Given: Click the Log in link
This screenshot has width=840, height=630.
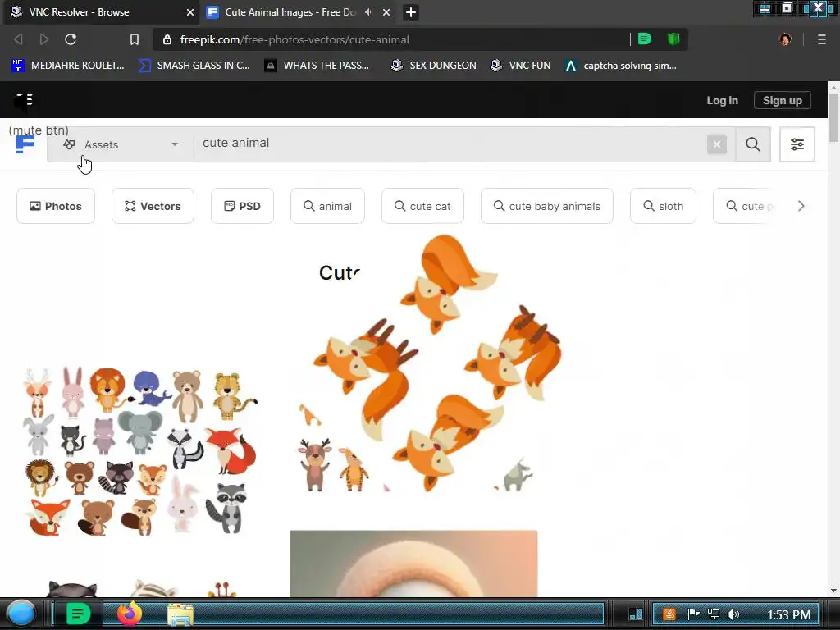Looking at the screenshot, I should pos(722,100).
